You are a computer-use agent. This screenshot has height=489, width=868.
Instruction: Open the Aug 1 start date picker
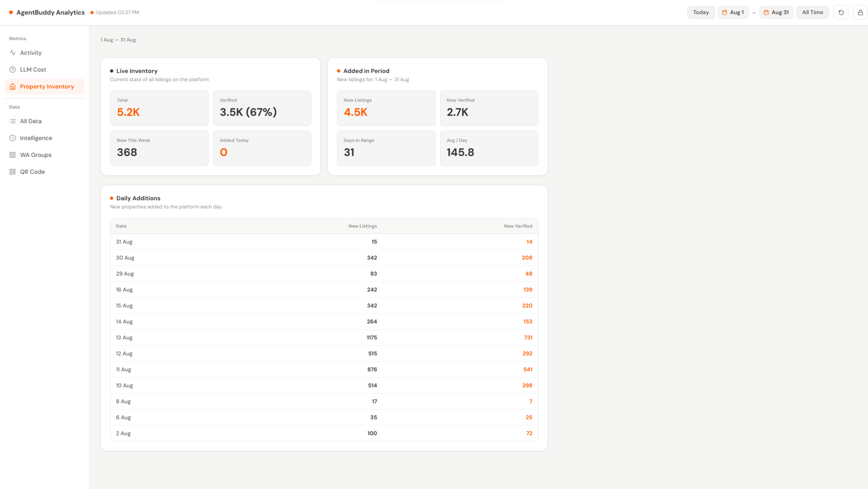[733, 13]
